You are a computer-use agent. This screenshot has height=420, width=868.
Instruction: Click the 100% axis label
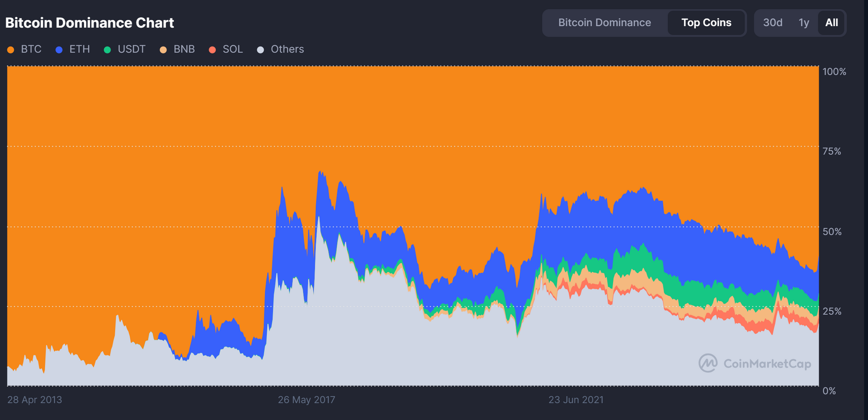click(834, 72)
